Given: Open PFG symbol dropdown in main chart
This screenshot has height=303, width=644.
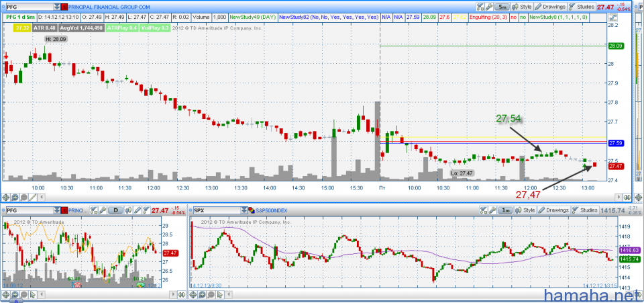Looking at the screenshot, I should click(x=56, y=7).
